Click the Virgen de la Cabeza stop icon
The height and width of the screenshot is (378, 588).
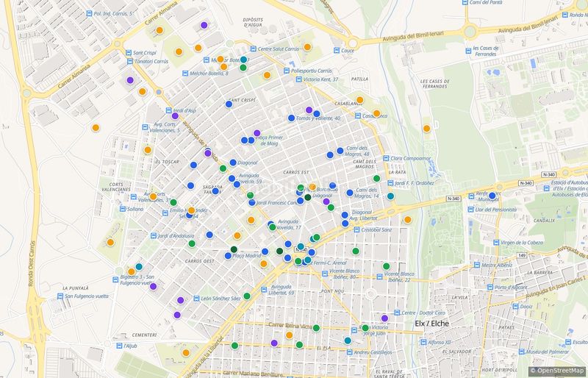pos(496,243)
